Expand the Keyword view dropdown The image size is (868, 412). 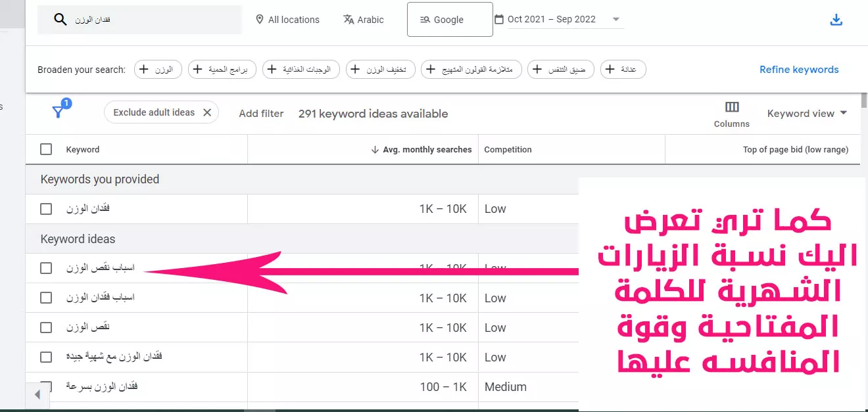pyautogui.click(x=807, y=114)
